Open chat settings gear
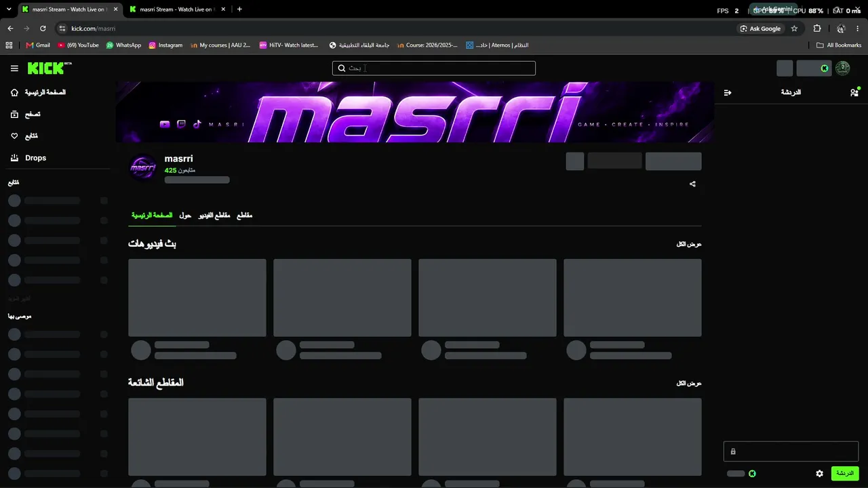Viewport: 868px width, 488px height. (x=819, y=474)
